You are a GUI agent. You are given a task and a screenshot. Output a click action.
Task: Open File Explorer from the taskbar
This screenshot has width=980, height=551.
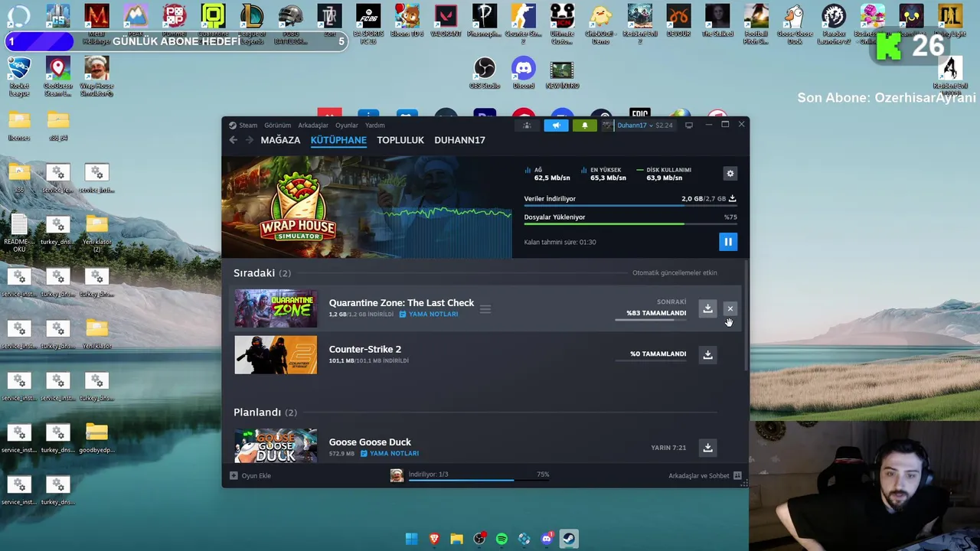[x=456, y=539]
